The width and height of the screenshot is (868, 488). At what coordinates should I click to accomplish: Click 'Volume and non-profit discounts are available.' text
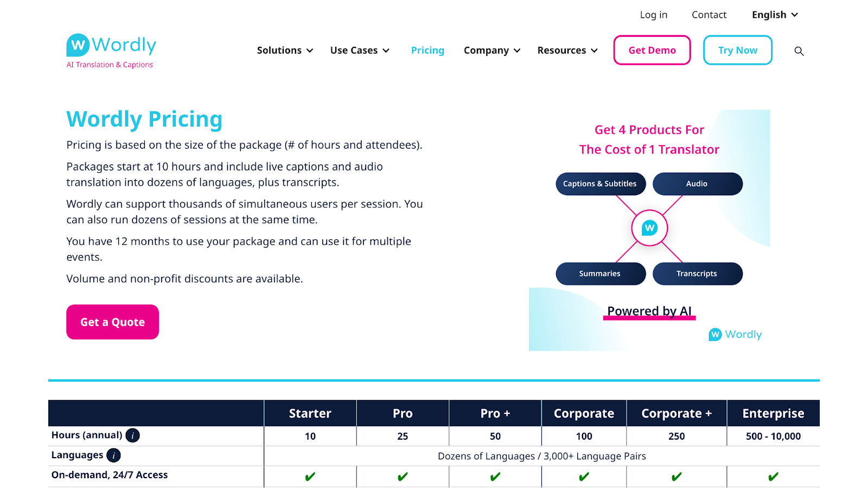tap(184, 278)
